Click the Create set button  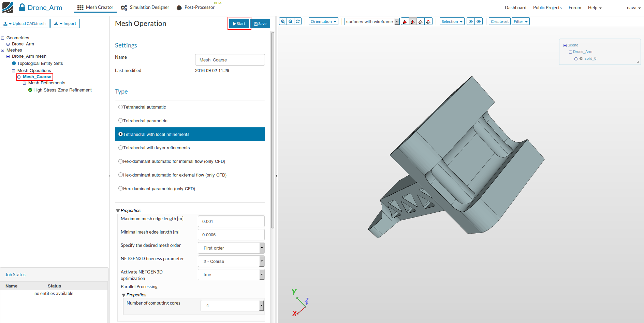[x=499, y=22]
